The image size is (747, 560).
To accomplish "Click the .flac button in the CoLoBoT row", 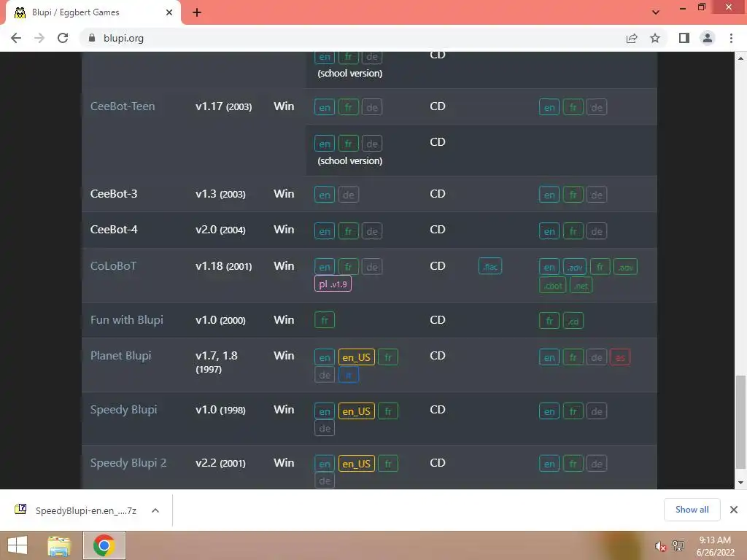I will tap(489, 266).
